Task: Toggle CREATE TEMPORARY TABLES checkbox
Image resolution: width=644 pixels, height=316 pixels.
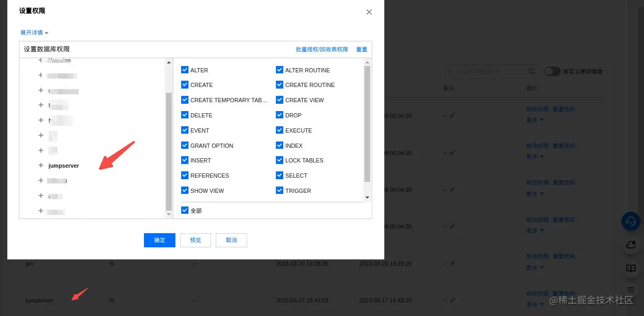Action: 185,100
